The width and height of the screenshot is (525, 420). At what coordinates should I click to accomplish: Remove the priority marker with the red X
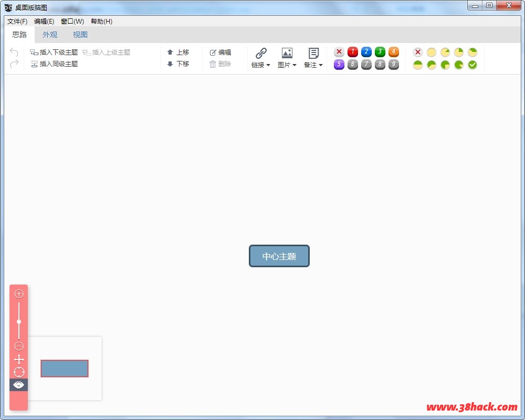click(339, 52)
